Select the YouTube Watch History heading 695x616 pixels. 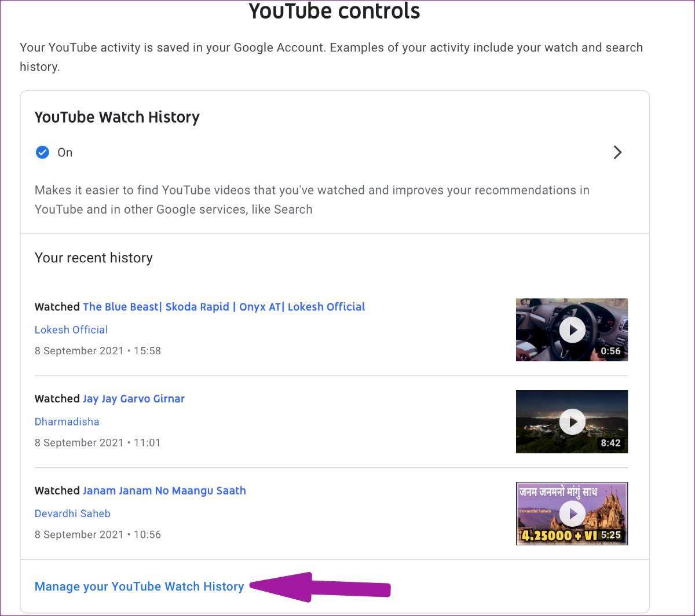pyautogui.click(x=117, y=117)
